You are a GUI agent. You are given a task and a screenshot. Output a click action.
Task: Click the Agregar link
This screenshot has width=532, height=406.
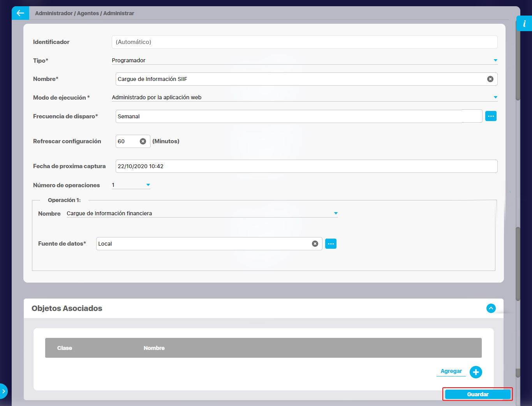tap(451, 371)
